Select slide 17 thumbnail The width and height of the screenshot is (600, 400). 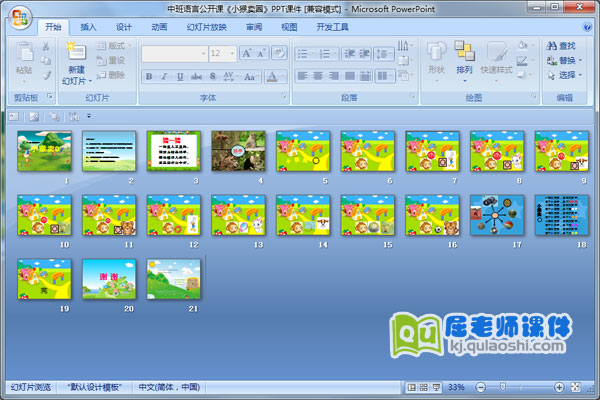tap(497, 215)
